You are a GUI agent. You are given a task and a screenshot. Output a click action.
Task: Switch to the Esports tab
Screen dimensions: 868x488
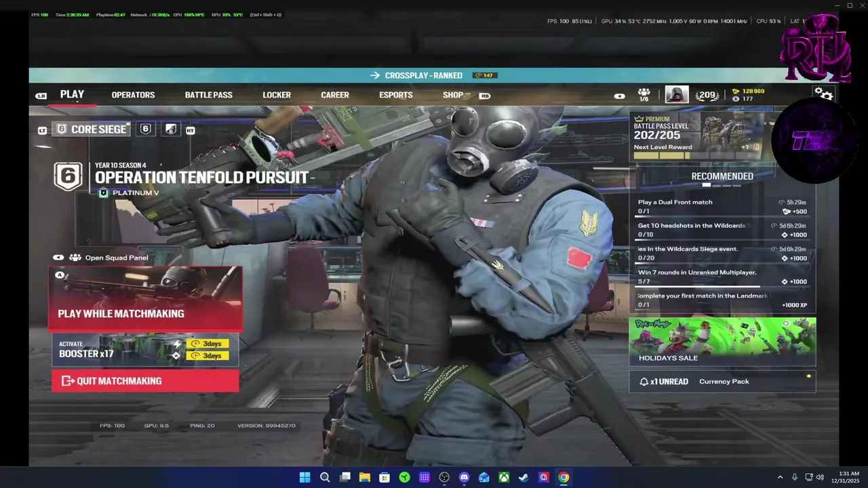(x=396, y=95)
